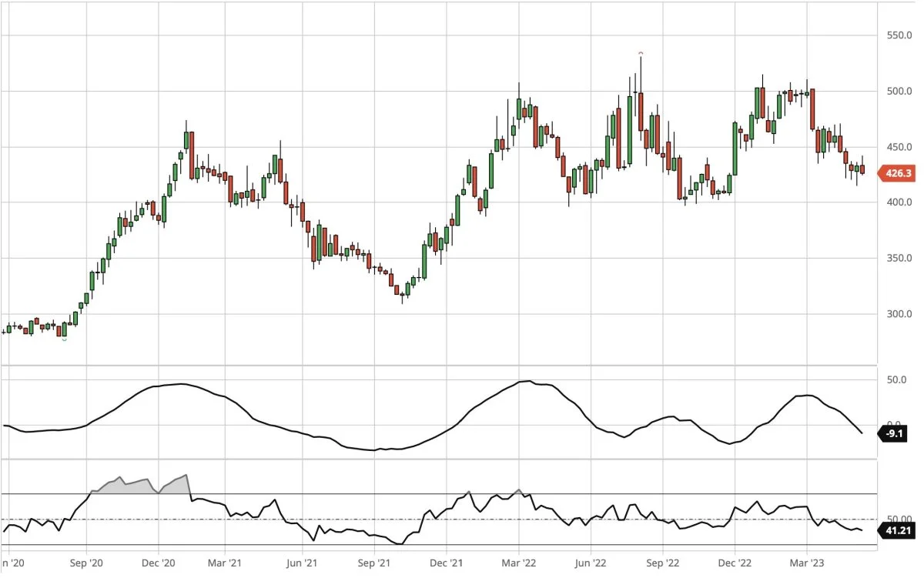Click the Dec '22 date label

734,563
